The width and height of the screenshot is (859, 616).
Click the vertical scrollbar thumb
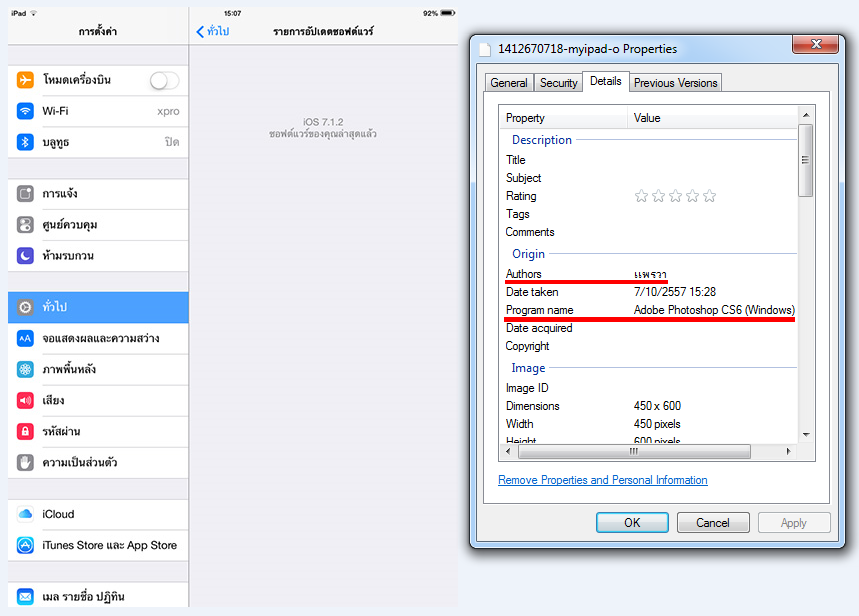pyautogui.click(x=805, y=160)
